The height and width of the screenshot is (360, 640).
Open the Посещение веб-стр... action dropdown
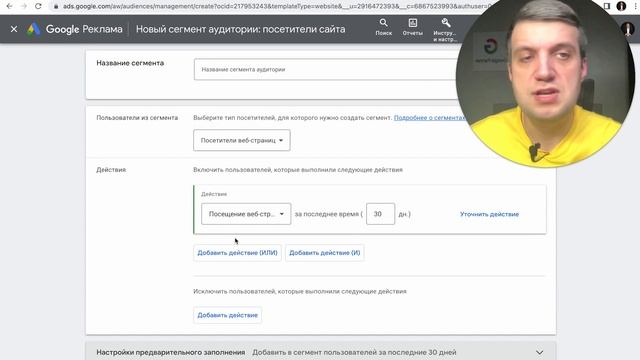tap(246, 214)
